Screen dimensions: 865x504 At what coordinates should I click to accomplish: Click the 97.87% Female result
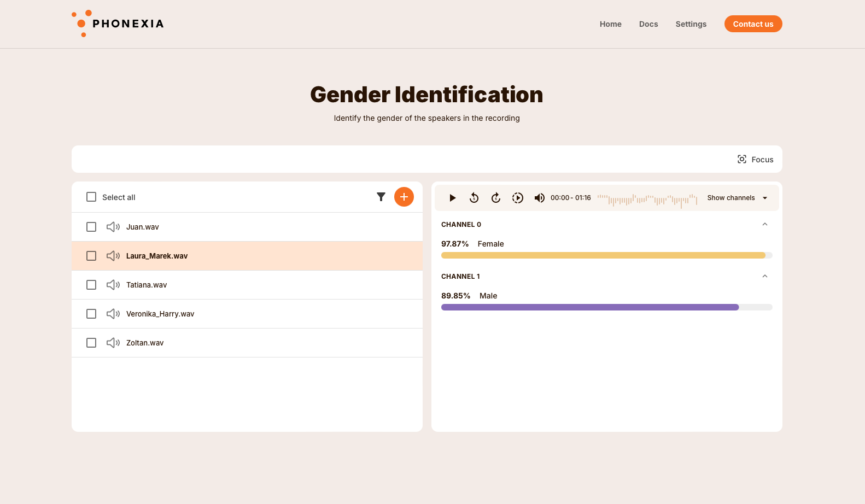[472, 244]
